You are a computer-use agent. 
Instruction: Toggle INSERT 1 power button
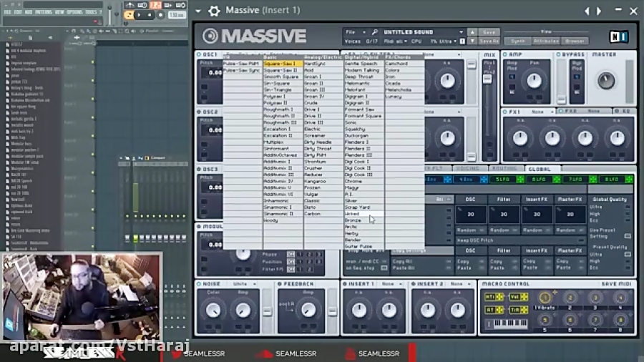coord(345,284)
